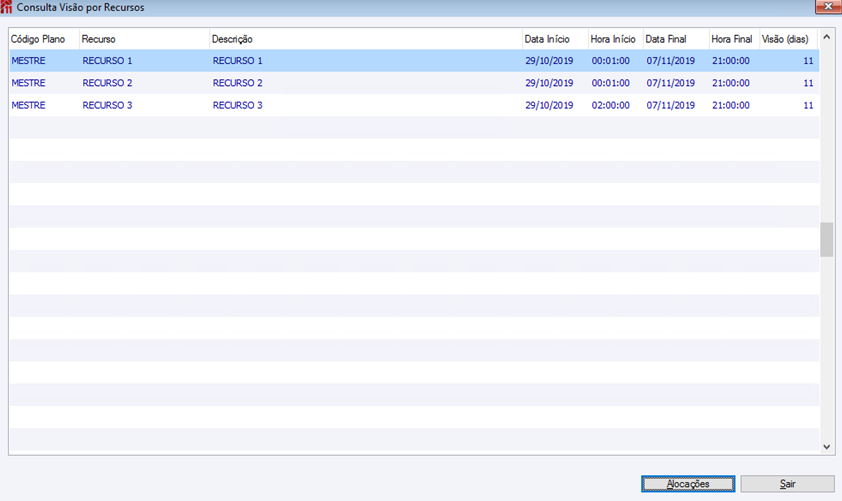Screen dimensions: 842x501
Task: Click the Alocações button
Action: 688,484
